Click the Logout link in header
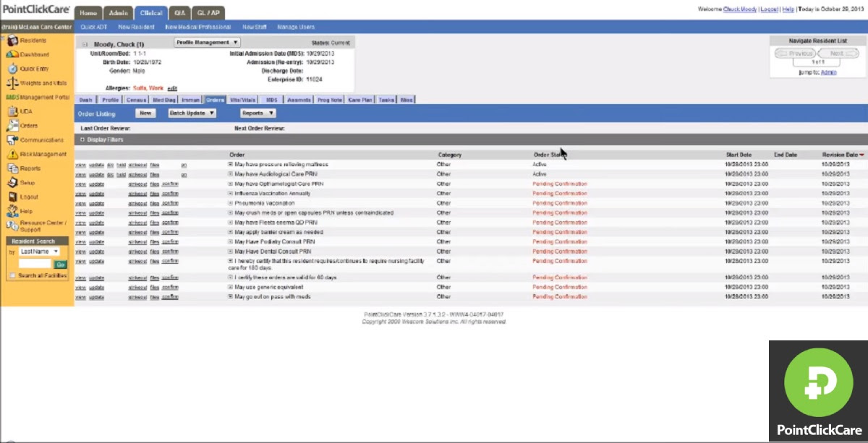Image resolution: width=868 pixels, height=443 pixels. click(x=769, y=9)
